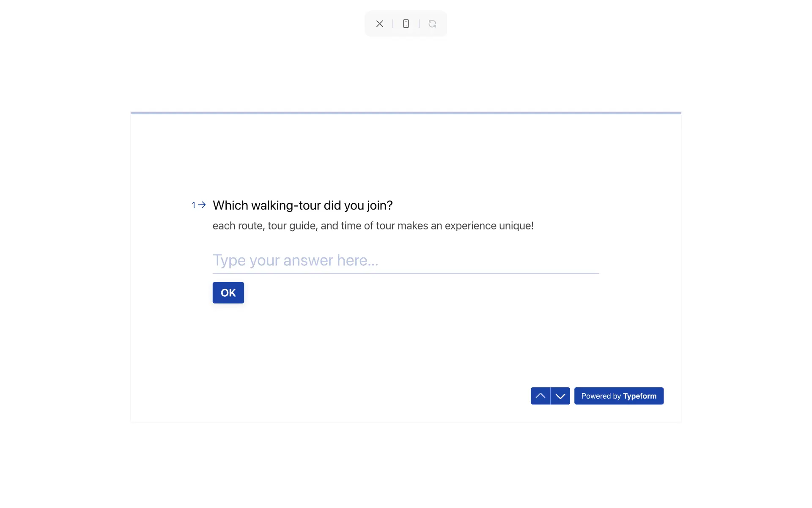Advance to next question using down chevron
This screenshot has height=508, width=812.
pos(560,396)
